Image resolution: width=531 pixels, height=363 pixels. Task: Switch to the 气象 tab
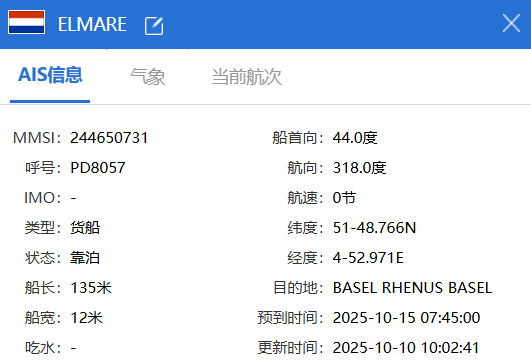pos(148,76)
